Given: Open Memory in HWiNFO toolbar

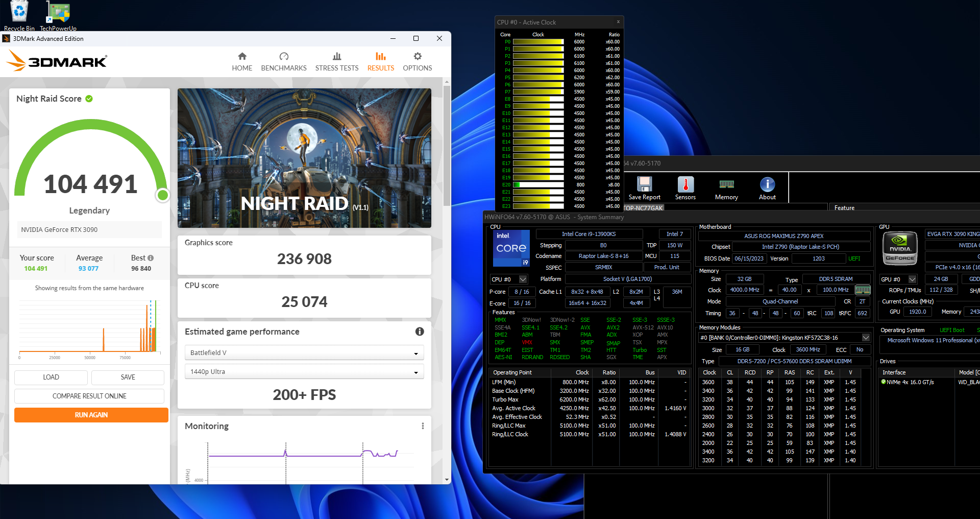Looking at the screenshot, I should (726, 188).
